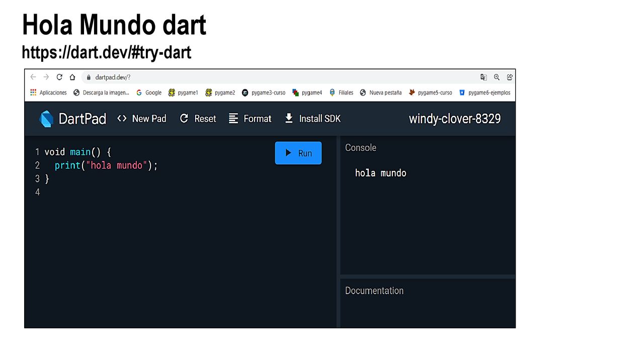Click the Documentation panel heading
Screen dimensions: 644x362
[374, 291]
